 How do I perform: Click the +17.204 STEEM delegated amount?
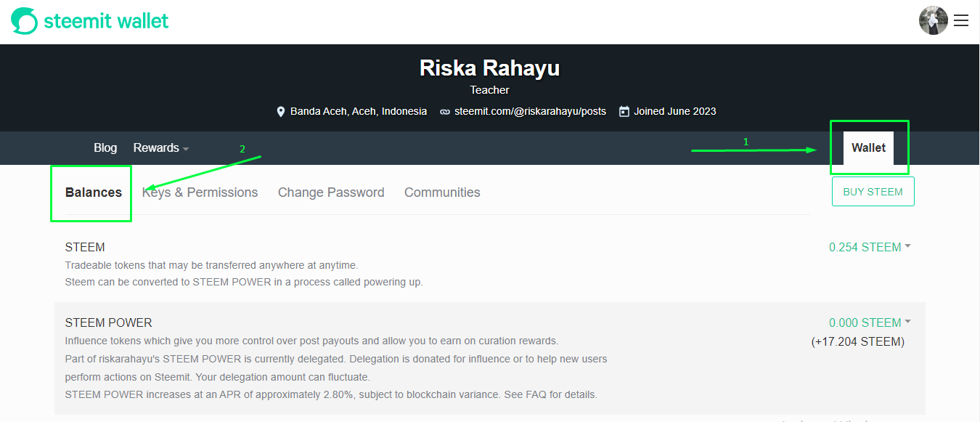[857, 341]
